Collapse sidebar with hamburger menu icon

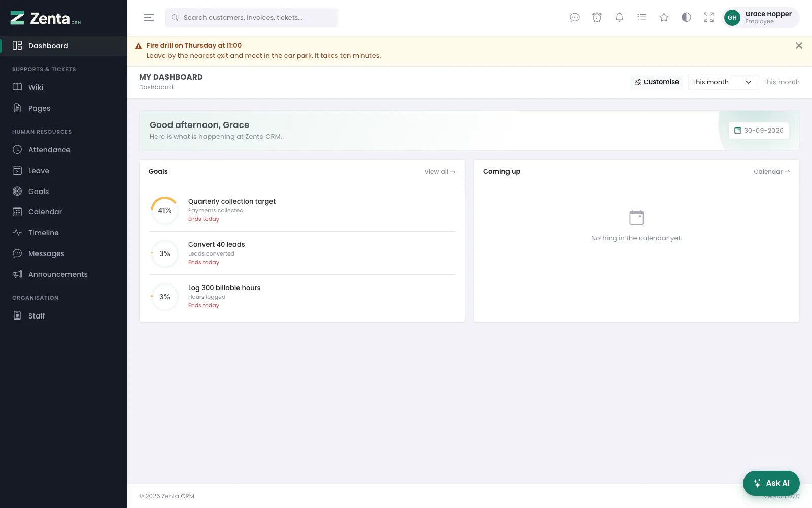point(149,18)
